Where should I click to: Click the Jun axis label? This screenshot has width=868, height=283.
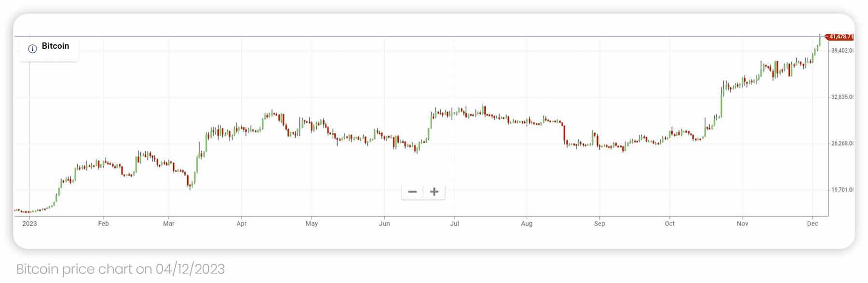tap(384, 224)
